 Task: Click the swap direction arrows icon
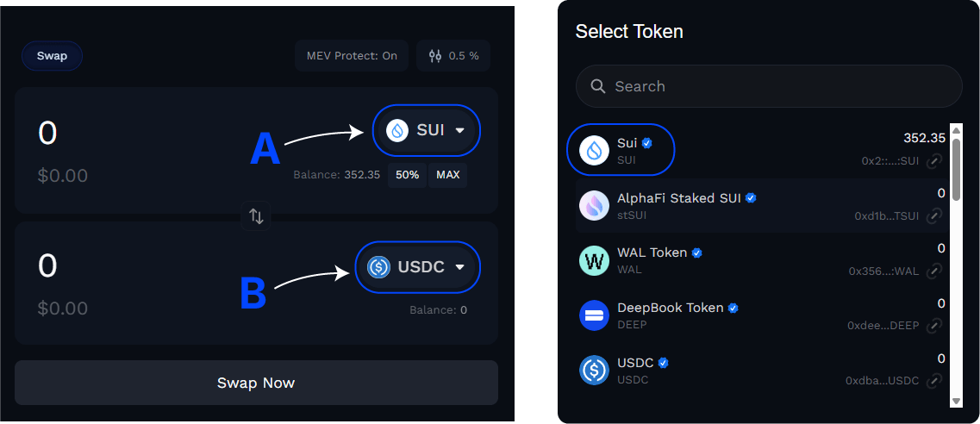pos(256,216)
